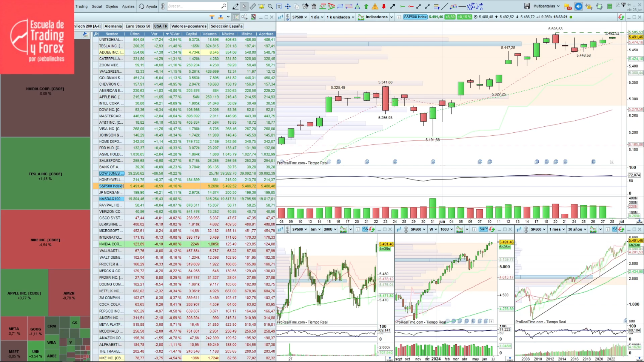
Task: Click the Valores+populares button
Action: tap(189, 26)
